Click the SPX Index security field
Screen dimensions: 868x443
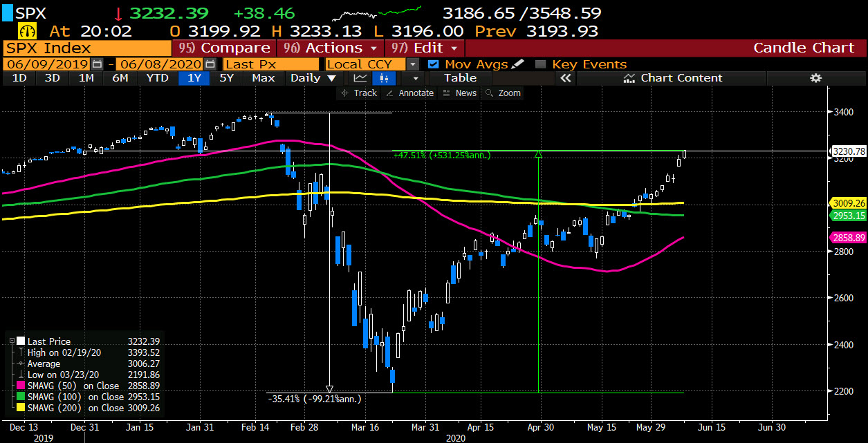(x=86, y=48)
